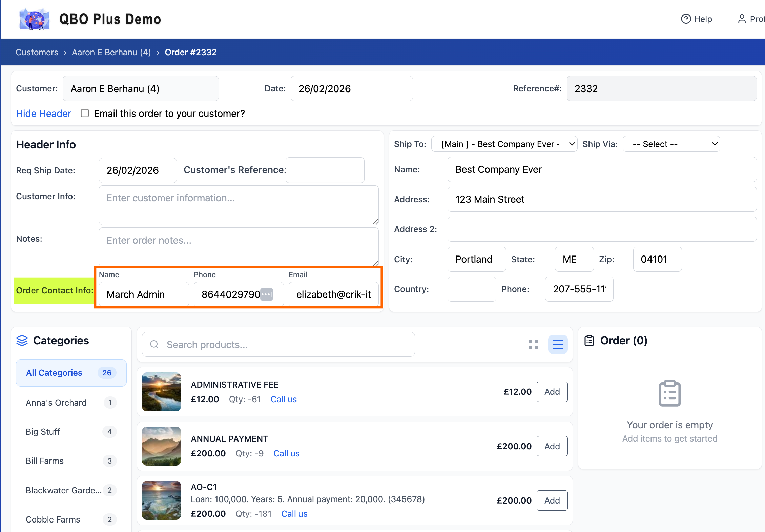Click the Order clipboard icon

[589, 341]
